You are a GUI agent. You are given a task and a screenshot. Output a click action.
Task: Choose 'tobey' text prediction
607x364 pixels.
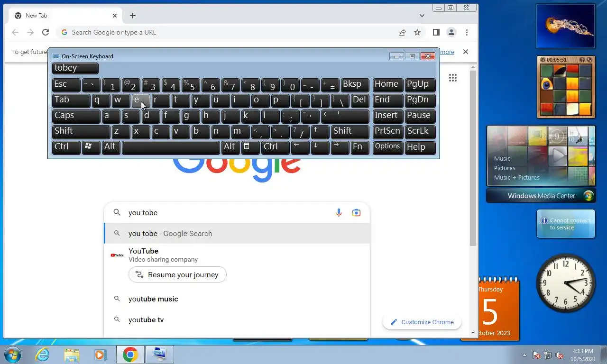pos(75,69)
